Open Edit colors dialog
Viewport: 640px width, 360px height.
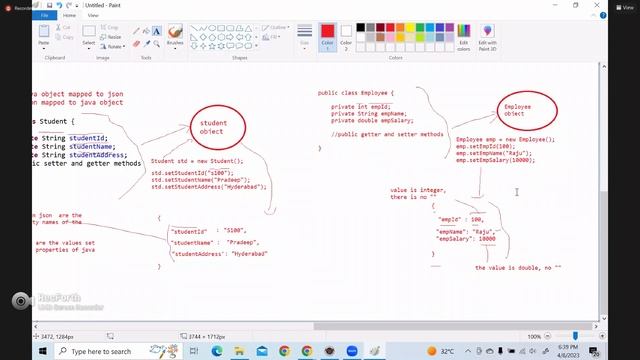point(464,38)
